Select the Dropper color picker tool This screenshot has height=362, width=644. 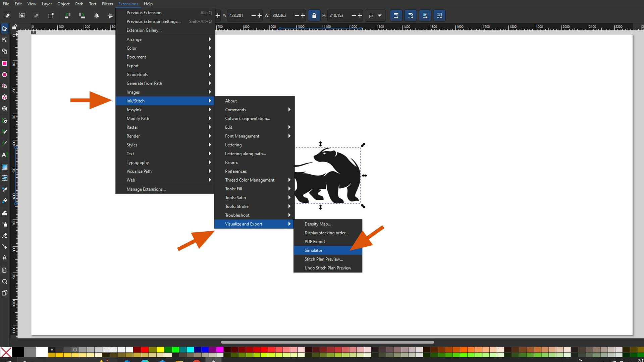[4, 189]
